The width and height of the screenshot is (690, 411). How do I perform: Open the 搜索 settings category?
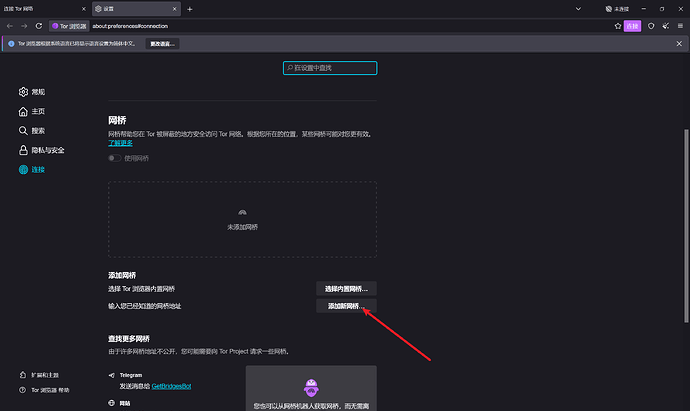tap(32, 131)
